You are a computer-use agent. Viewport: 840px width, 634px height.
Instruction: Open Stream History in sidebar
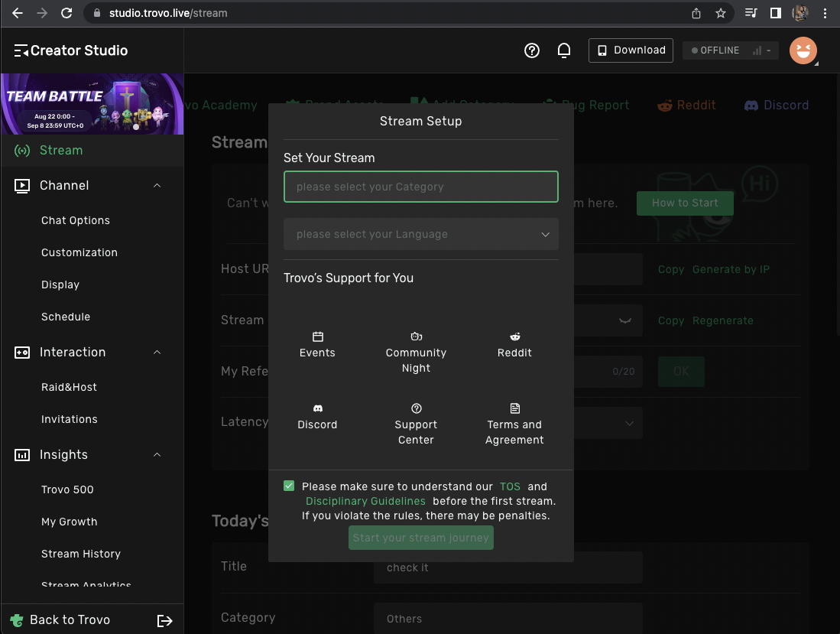tap(81, 554)
